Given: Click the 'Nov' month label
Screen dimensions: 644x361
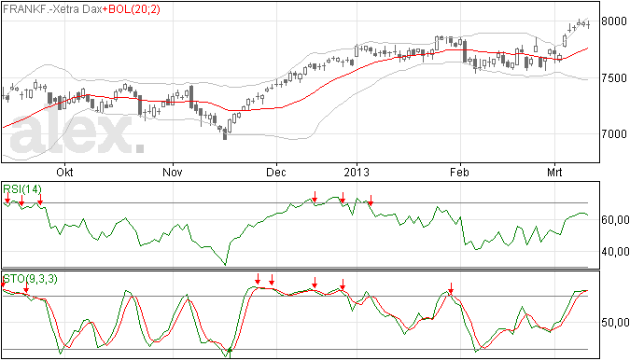Looking at the screenshot, I should coord(173,172).
